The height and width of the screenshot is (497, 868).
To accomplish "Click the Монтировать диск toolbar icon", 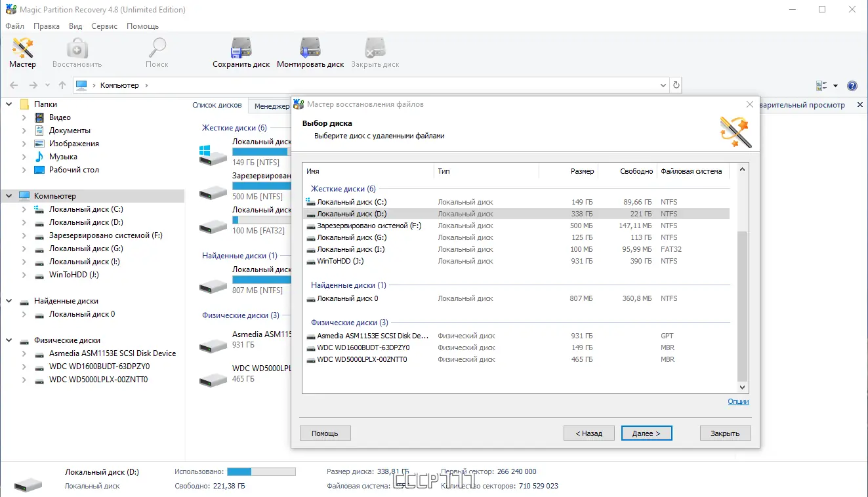I will click(x=310, y=49).
